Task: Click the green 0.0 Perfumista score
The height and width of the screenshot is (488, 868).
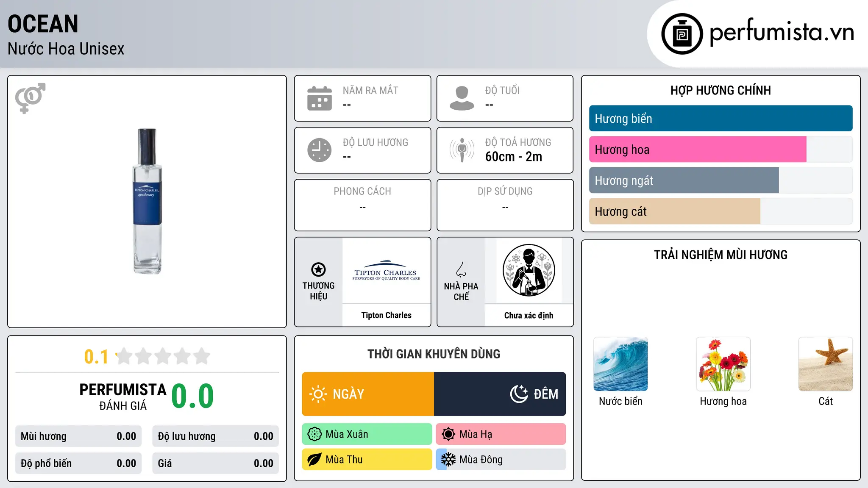Action: pos(192,396)
